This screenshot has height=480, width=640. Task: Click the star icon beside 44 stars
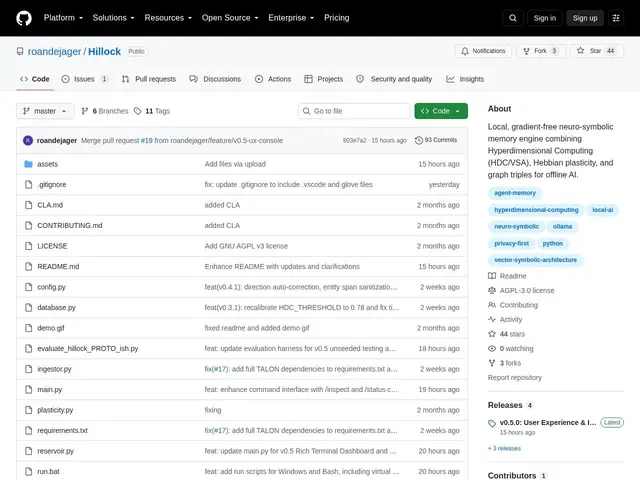492,334
